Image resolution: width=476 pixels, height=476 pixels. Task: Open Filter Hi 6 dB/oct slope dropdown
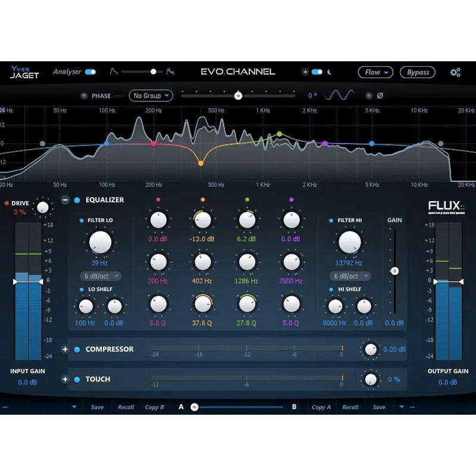coord(350,276)
